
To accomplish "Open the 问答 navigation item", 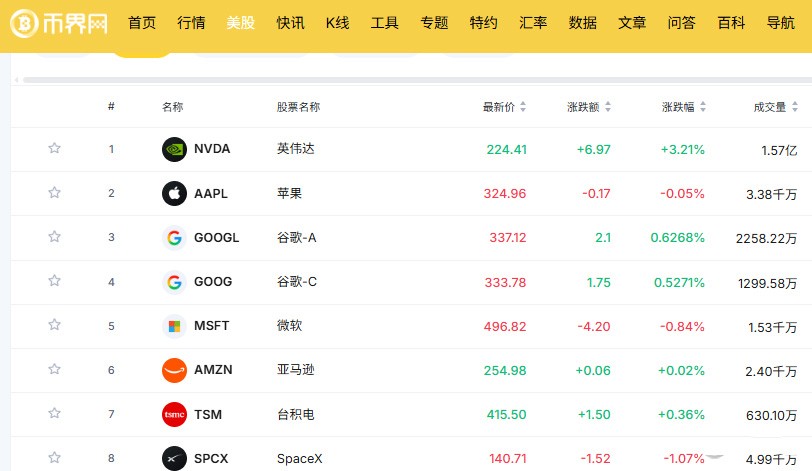I will [x=682, y=23].
